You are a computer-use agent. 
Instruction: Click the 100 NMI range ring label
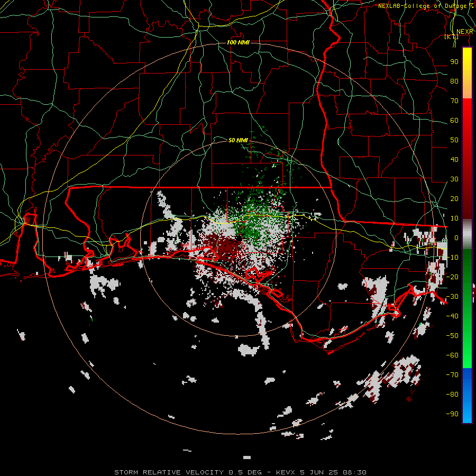(x=238, y=42)
